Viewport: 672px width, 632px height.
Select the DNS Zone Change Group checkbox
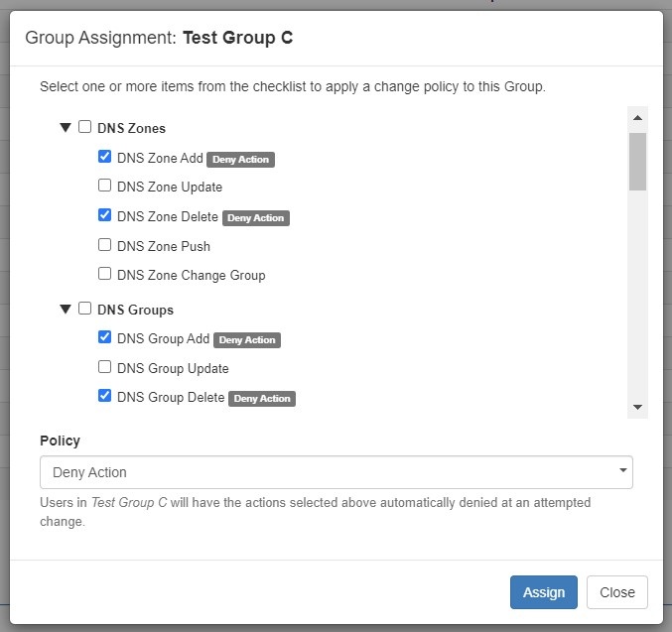point(104,274)
